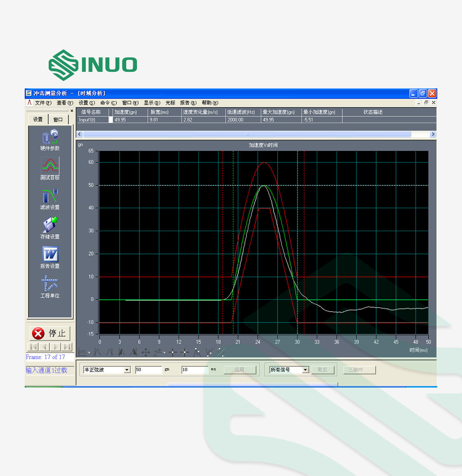Image resolution: width=462 pixels, height=476 pixels.
Task: Select four-way move arrows tool
Action: (146, 353)
